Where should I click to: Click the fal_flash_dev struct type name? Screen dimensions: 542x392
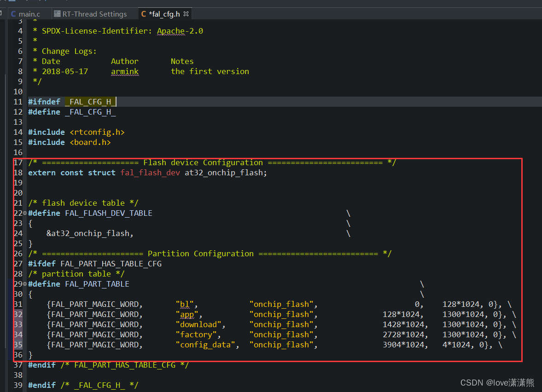pos(150,173)
